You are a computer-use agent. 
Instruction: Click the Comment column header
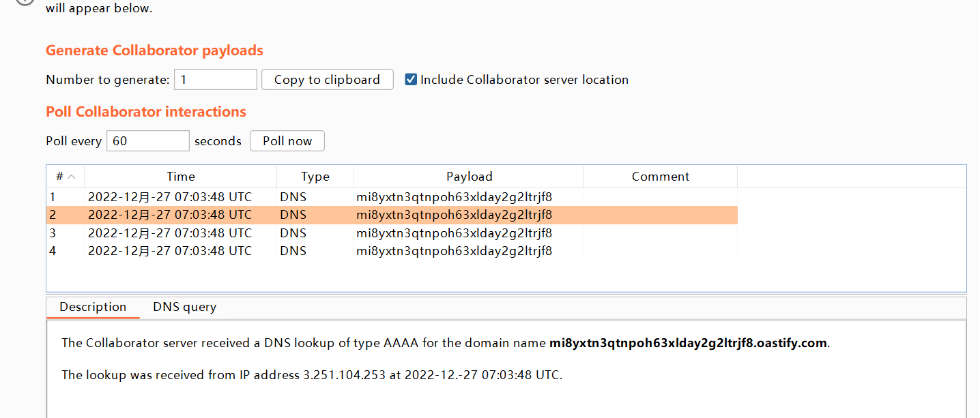(660, 177)
